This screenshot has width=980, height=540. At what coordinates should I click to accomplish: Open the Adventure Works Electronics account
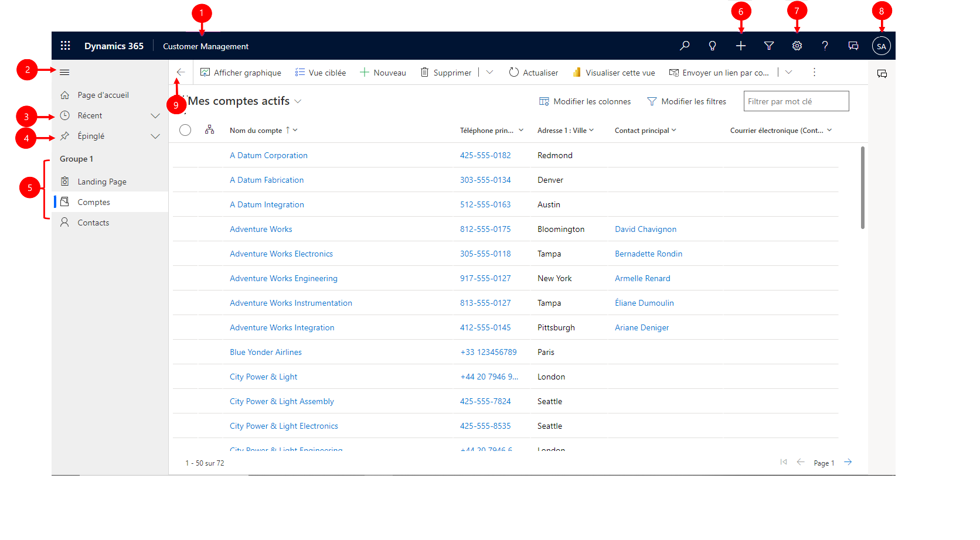tap(281, 254)
